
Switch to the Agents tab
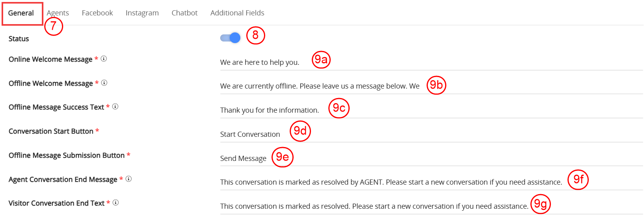click(58, 13)
